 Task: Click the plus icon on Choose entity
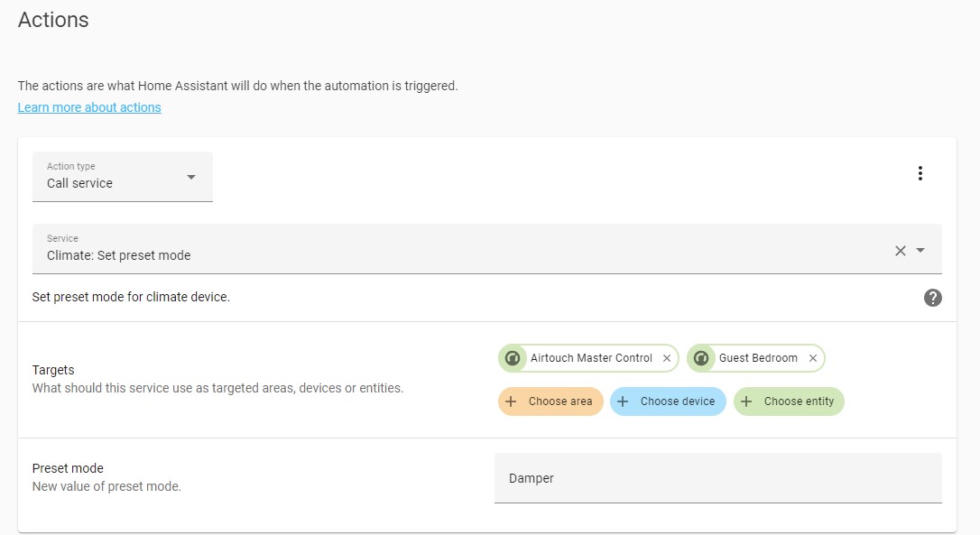point(746,401)
